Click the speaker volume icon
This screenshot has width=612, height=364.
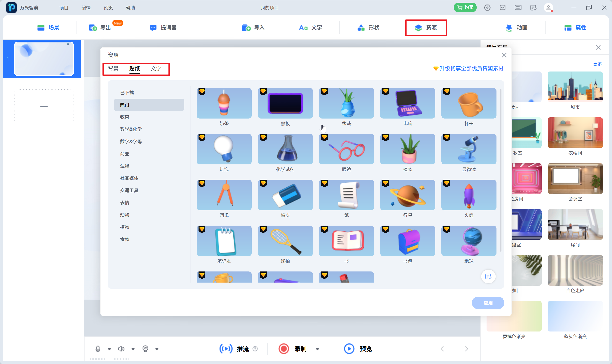(x=121, y=349)
